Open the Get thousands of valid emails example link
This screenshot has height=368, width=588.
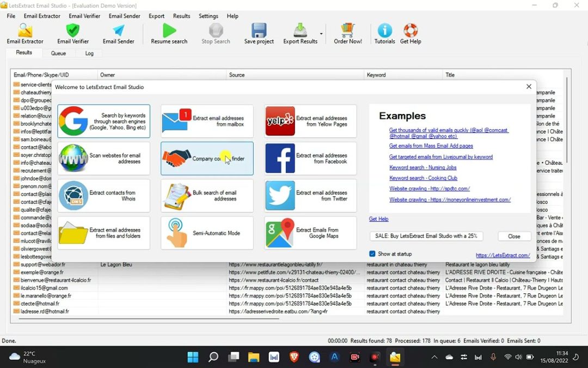[x=449, y=133]
